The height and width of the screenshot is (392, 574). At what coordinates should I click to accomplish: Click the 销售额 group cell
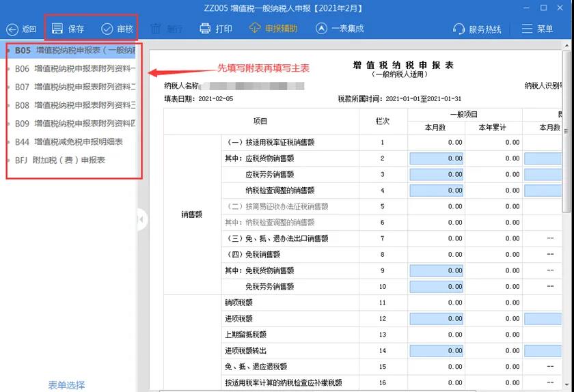(x=192, y=214)
